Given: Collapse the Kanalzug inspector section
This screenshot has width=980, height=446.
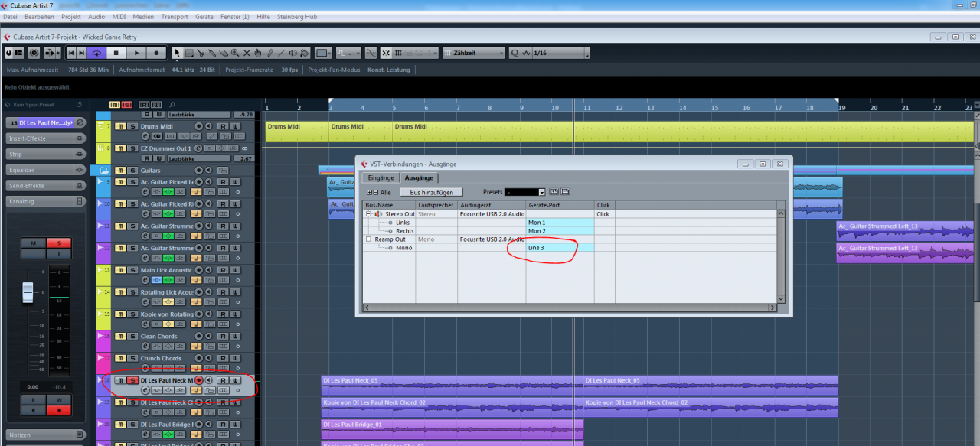Looking at the screenshot, I should point(46,201).
